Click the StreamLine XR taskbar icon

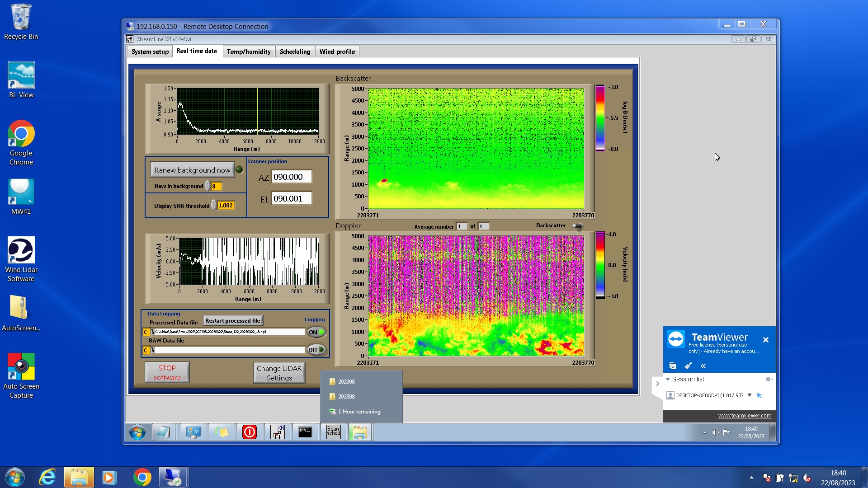[278, 432]
